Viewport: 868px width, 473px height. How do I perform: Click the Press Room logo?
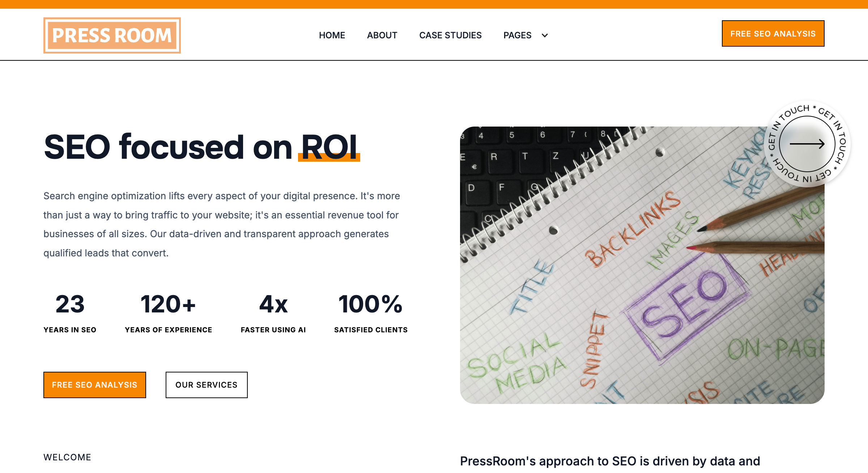112,35
